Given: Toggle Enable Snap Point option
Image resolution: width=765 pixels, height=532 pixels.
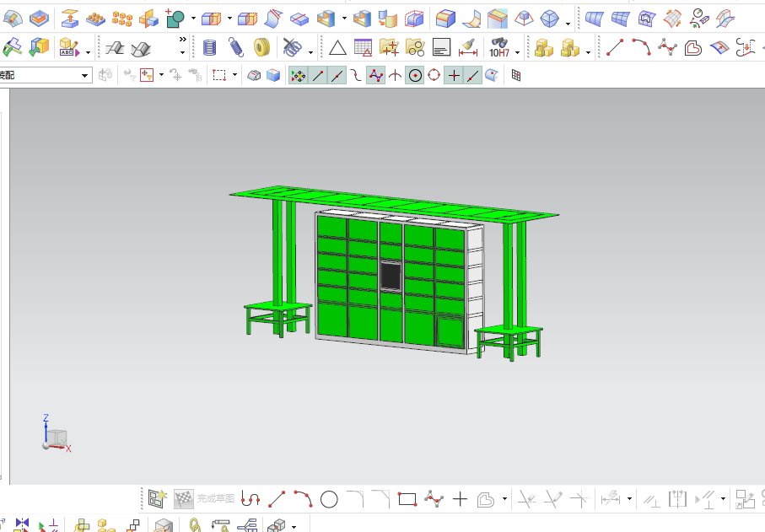Looking at the screenshot, I should 298,76.
